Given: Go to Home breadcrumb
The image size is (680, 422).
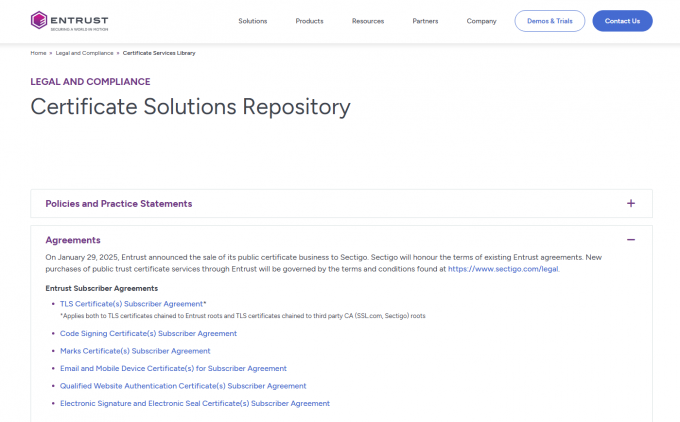Looking at the screenshot, I should pyautogui.click(x=38, y=52).
